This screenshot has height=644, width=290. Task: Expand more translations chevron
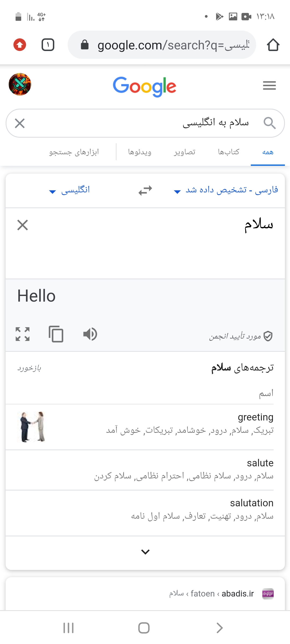pyautogui.click(x=145, y=552)
